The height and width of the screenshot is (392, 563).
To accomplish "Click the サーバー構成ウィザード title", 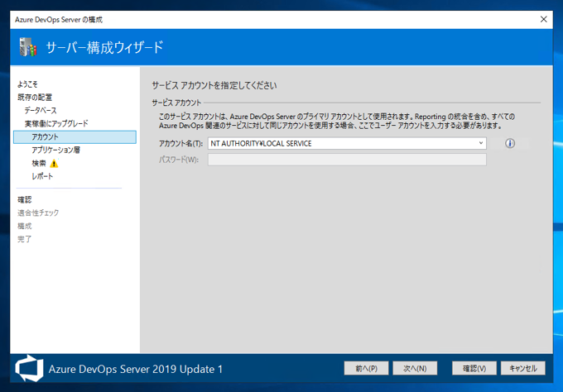I will tap(104, 47).
